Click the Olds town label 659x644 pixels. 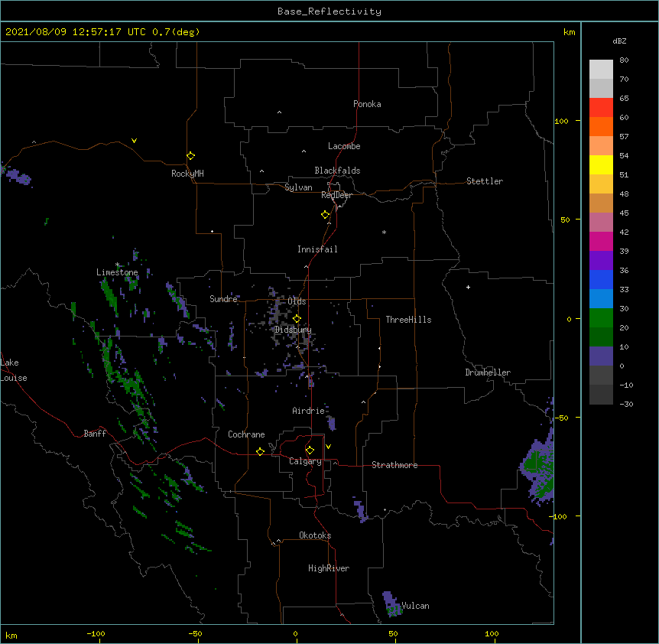pyautogui.click(x=297, y=301)
